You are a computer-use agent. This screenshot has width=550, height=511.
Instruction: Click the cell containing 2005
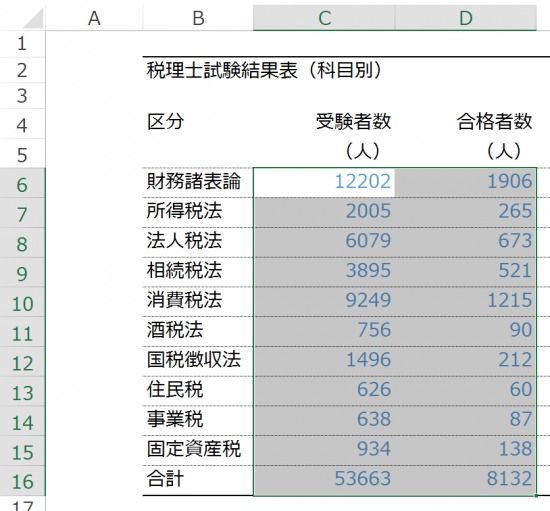coord(324,213)
